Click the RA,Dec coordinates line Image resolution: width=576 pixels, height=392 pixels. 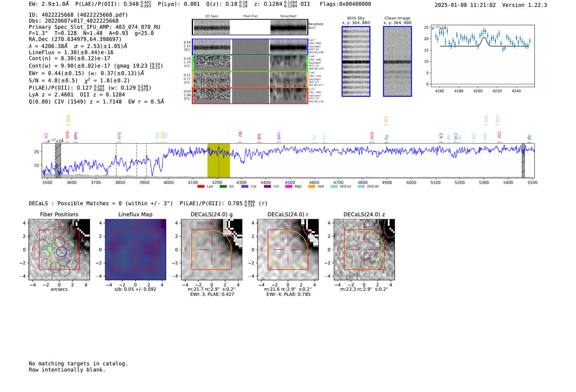(x=75, y=39)
